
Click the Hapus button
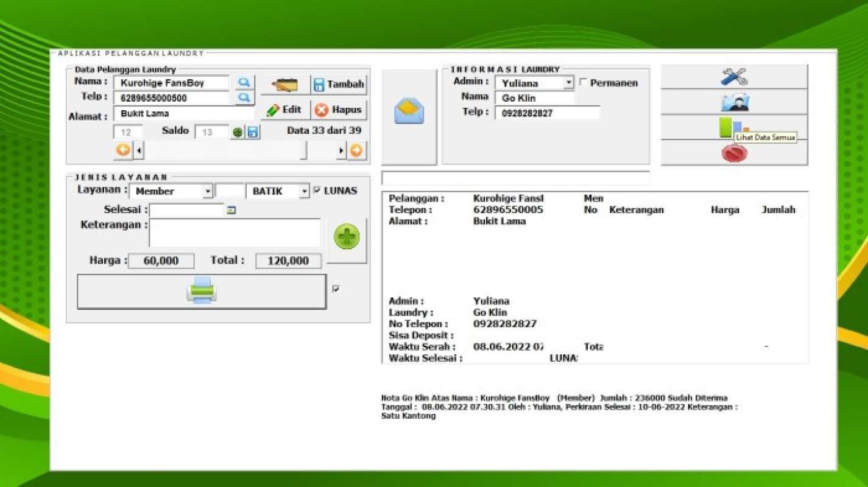tap(340, 110)
